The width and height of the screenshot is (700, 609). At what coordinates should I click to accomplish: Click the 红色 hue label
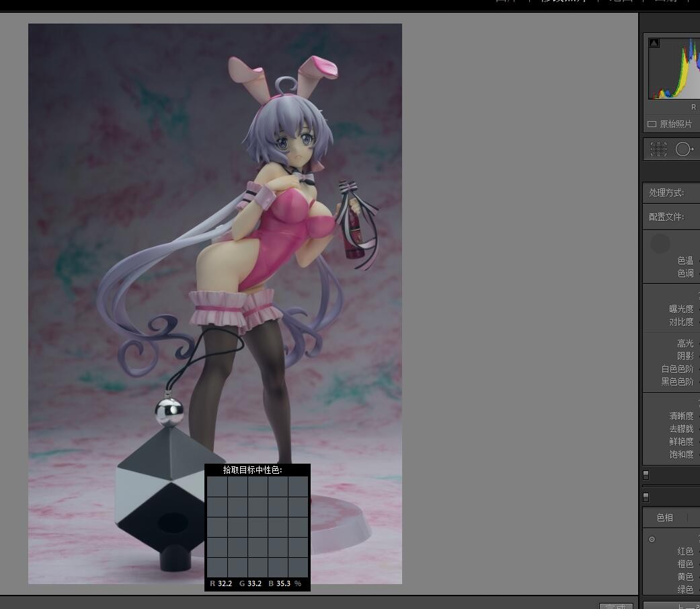click(x=685, y=551)
